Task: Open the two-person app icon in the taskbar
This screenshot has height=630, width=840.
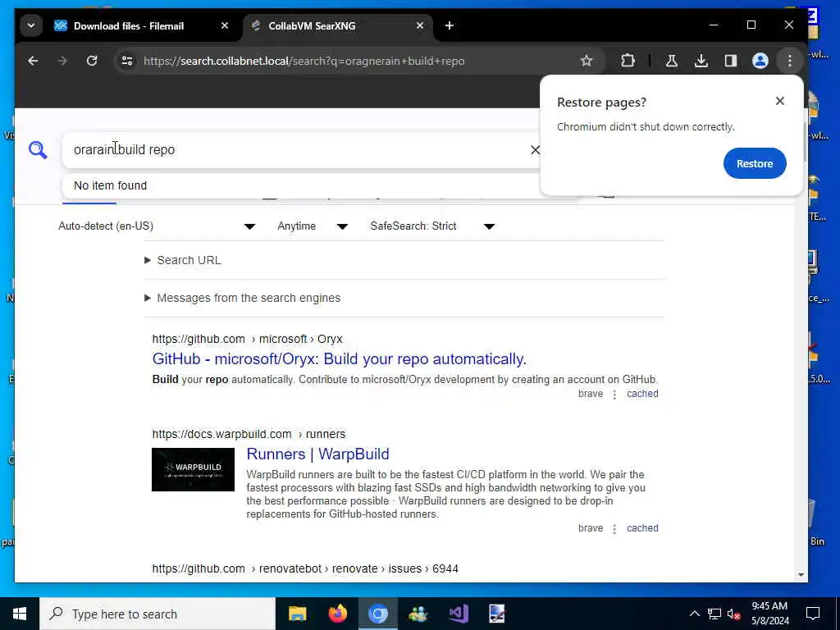Action: [418, 614]
